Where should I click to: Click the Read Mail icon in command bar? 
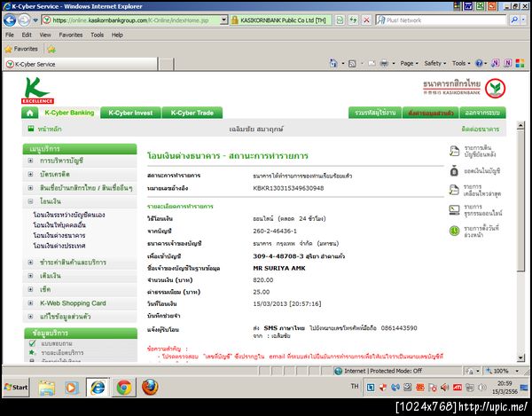pyautogui.click(x=372, y=64)
